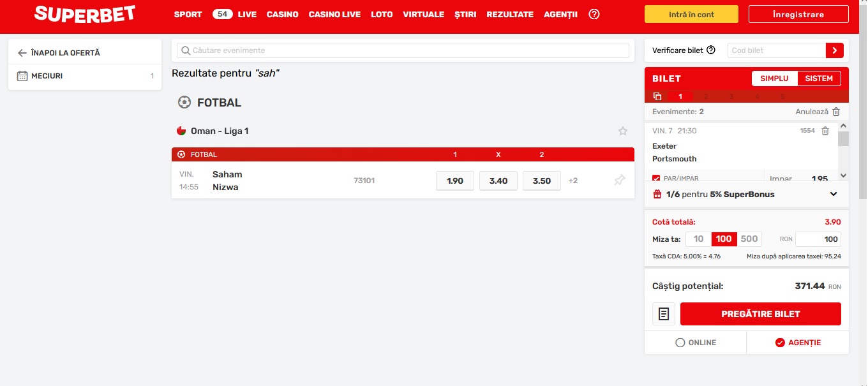Click the Cod bilet input field

[777, 50]
